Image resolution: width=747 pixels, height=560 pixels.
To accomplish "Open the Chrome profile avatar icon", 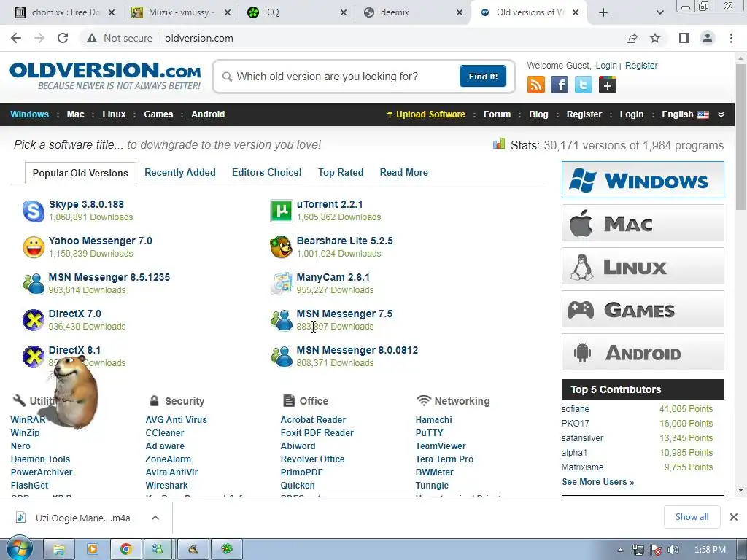I will coord(708,38).
